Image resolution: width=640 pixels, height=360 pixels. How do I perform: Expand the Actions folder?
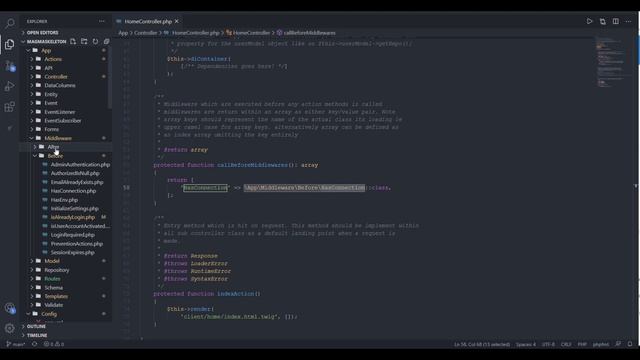tap(53, 59)
